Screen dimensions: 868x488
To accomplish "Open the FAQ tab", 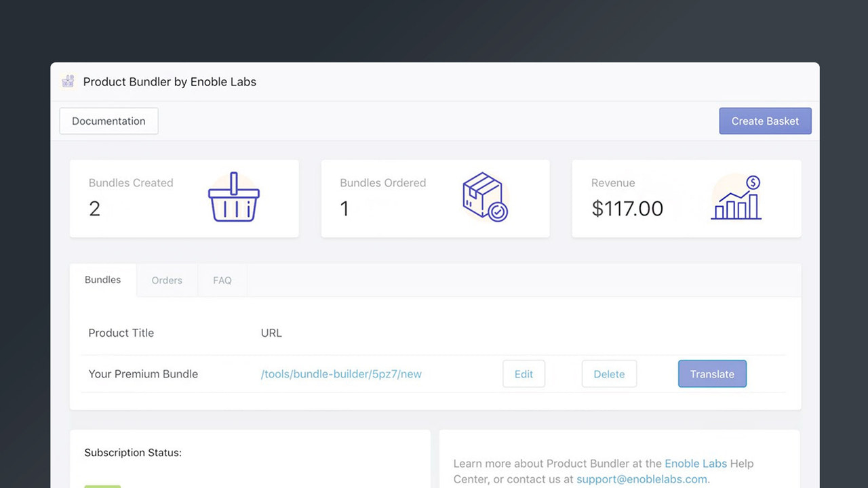I will tap(222, 280).
